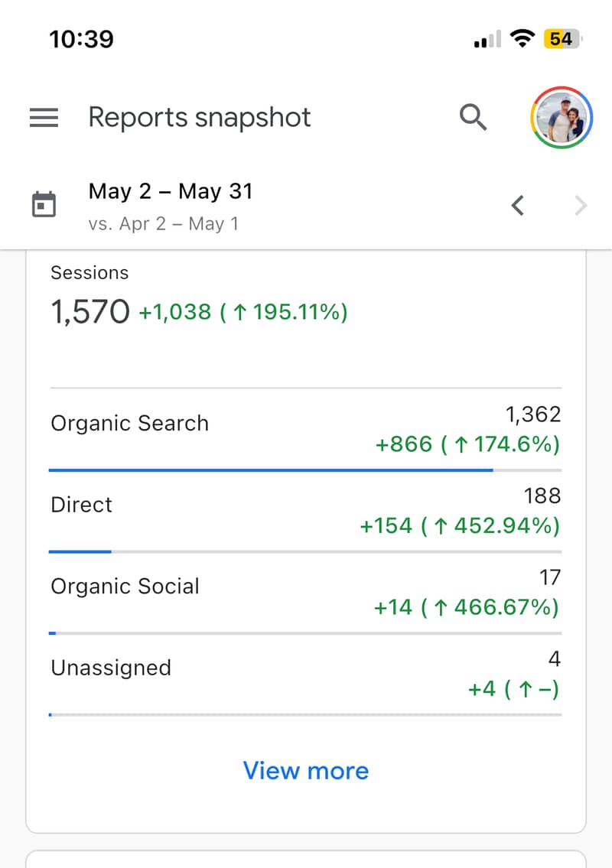Go to previous date range arrow
This screenshot has width=612, height=868.
click(x=517, y=206)
